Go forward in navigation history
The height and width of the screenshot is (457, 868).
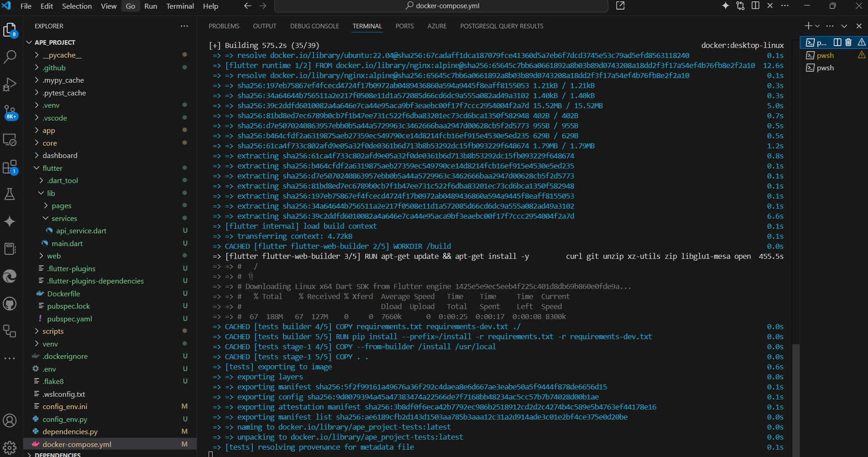[263, 6]
